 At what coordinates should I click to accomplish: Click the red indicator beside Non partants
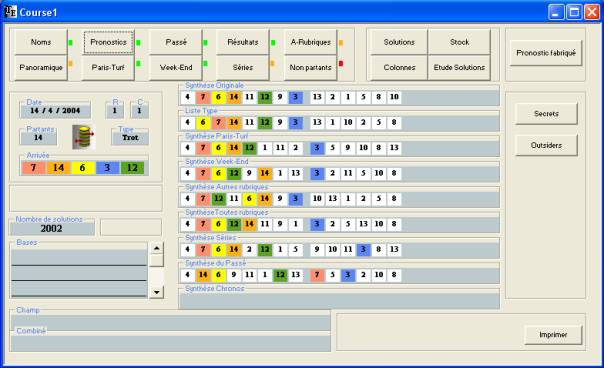point(341,63)
